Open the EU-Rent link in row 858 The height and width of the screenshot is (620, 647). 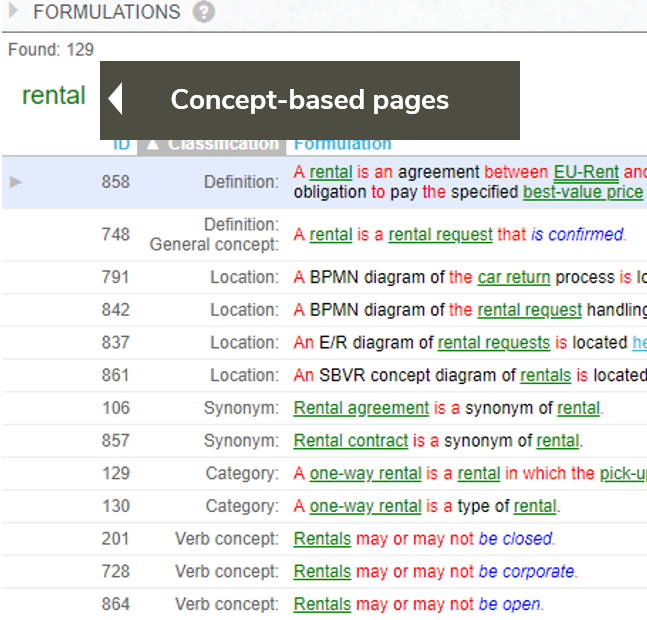pyautogui.click(x=586, y=172)
